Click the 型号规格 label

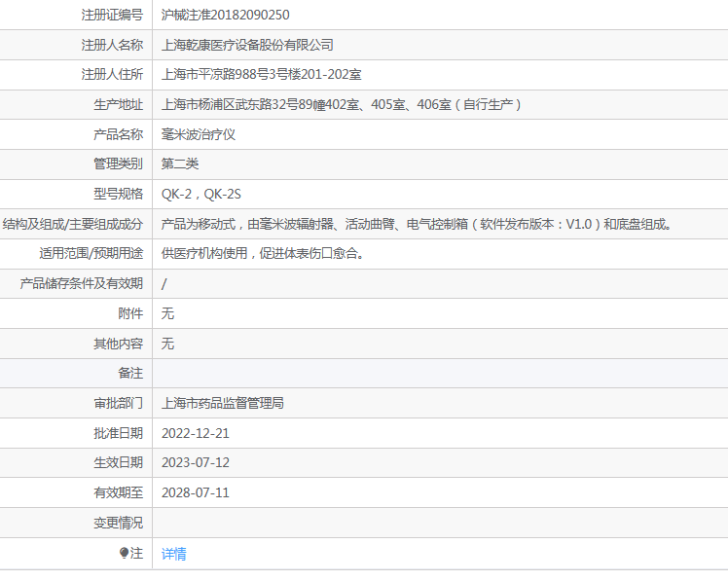118,194
